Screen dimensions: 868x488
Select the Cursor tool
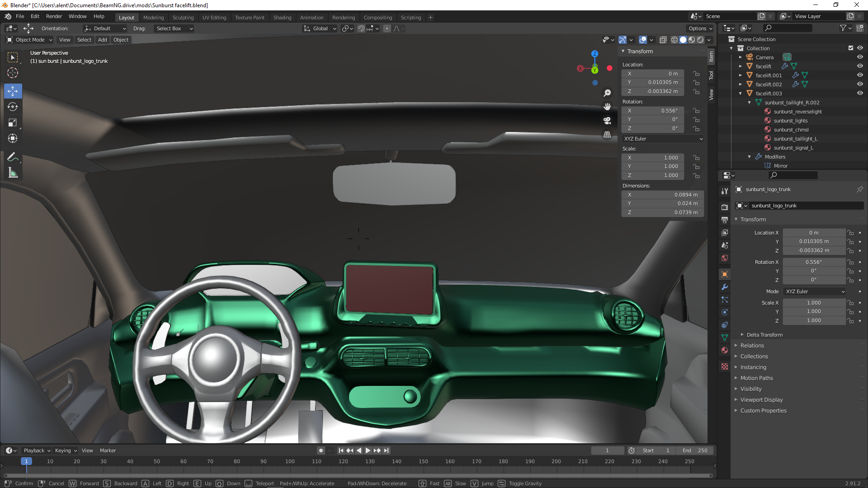coord(13,73)
